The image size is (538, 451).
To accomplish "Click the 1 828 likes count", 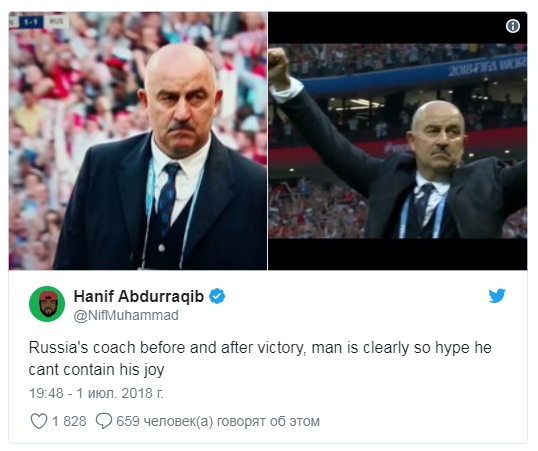I will tap(69, 421).
